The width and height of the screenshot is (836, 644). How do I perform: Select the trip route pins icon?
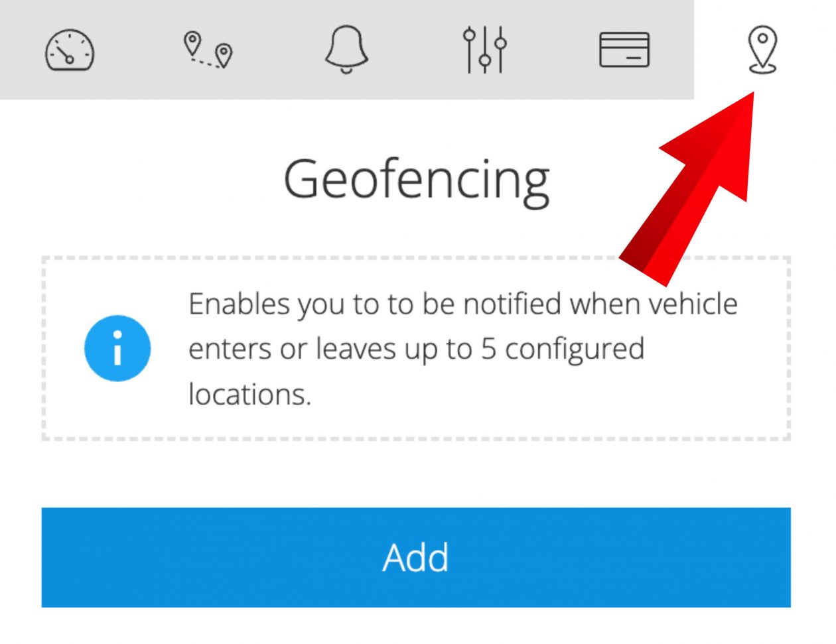coord(208,50)
